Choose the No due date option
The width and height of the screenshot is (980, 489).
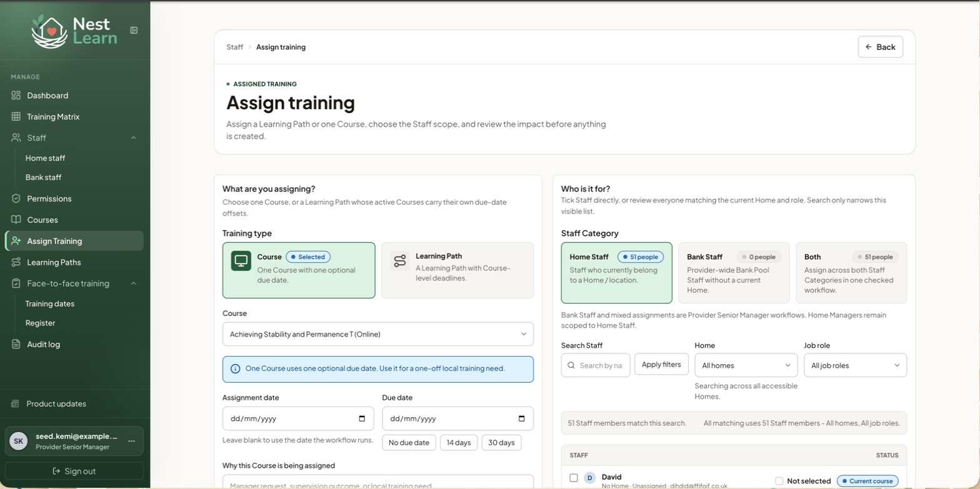(x=409, y=443)
